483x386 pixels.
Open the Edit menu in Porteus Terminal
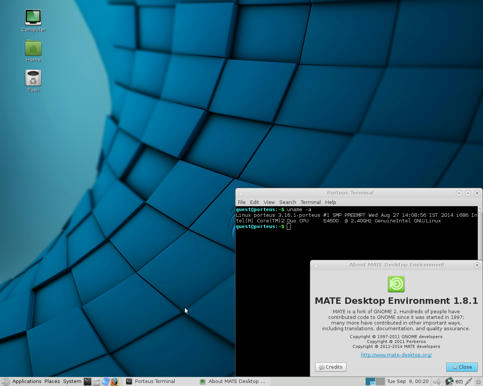point(254,202)
